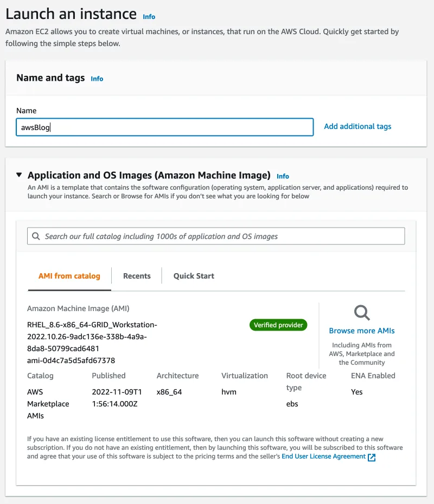Open Info link for Application and OS Images

click(x=283, y=176)
